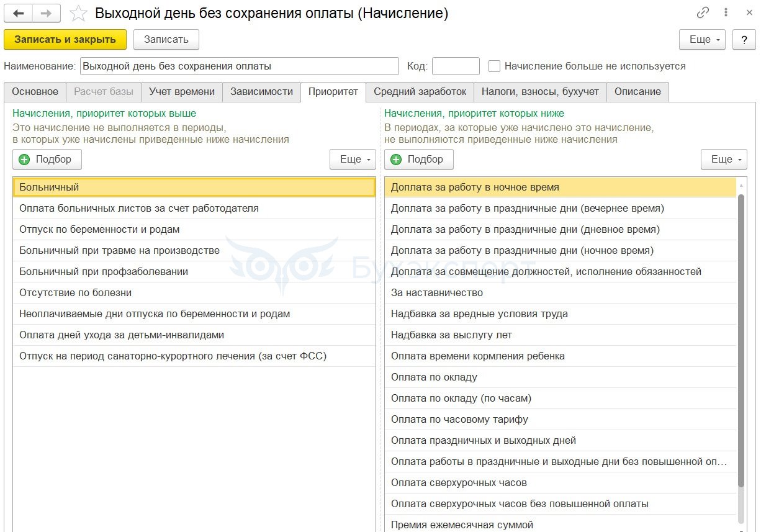This screenshot has height=532, width=761.
Task: Click the right list vertical scrollbar
Action: pyautogui.click(x=741, y=341)
